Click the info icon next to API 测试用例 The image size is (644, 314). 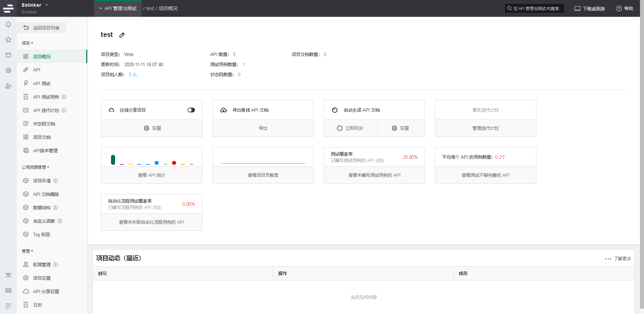(64, 97)
